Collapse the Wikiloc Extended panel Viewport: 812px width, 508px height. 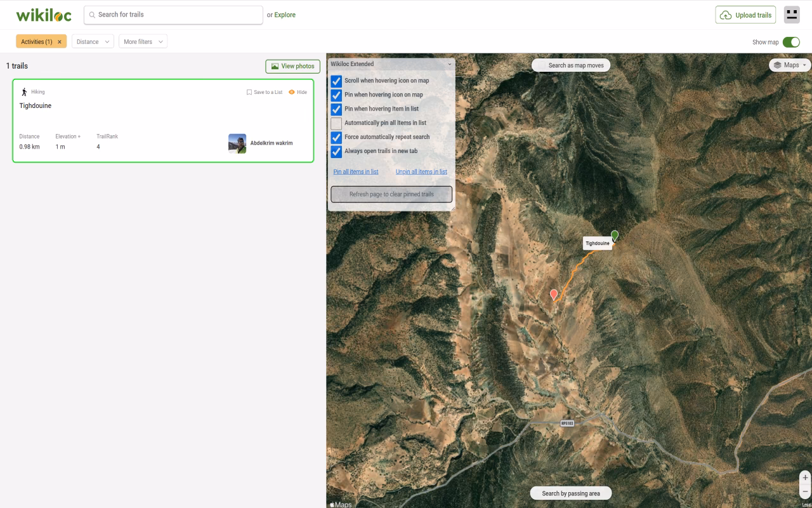[450, 64]
